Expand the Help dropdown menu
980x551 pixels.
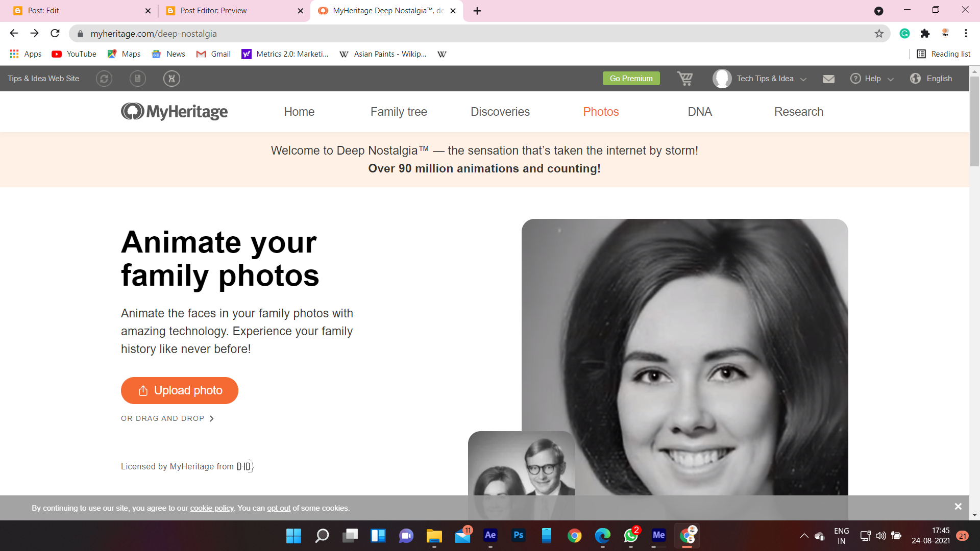[x=872, y=79]
